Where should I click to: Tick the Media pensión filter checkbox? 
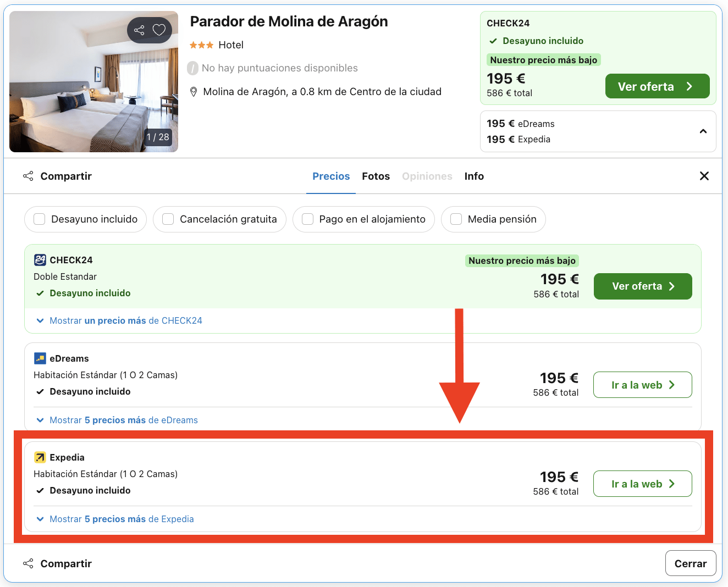coord(456,219)
